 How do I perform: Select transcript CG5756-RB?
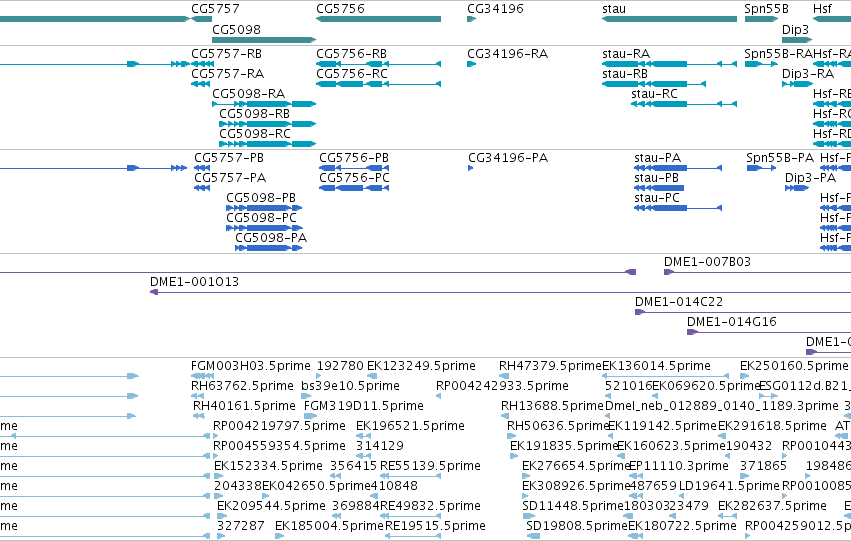352,54
